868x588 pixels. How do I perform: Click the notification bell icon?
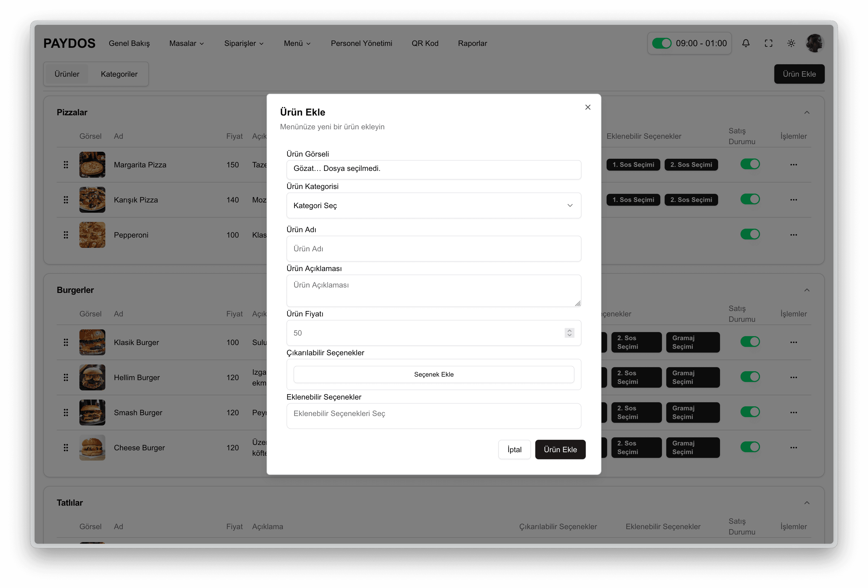(745, 43)
